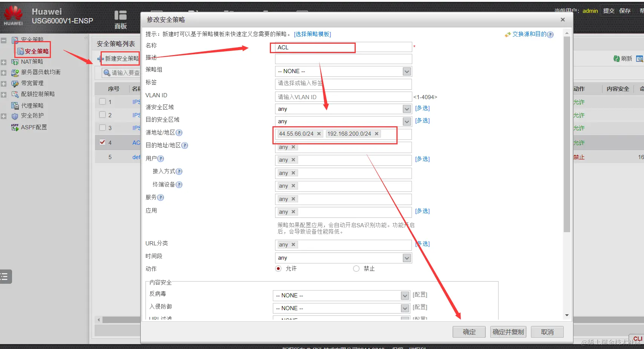Remove the any tag in URL分类 field

point(293,245)
